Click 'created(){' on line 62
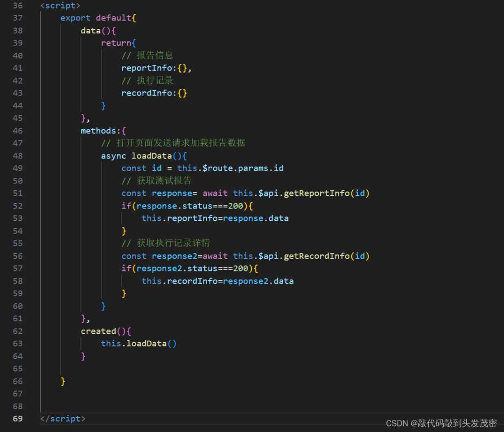 (106, 331)
